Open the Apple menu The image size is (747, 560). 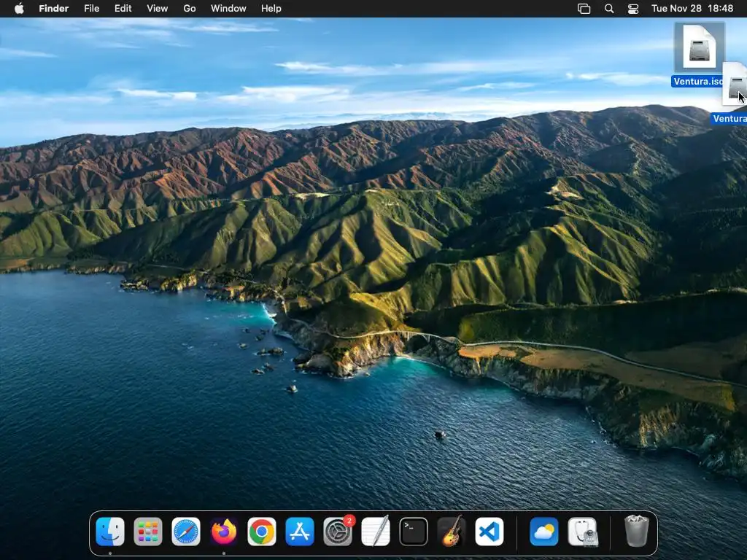(x=19, y=9)
